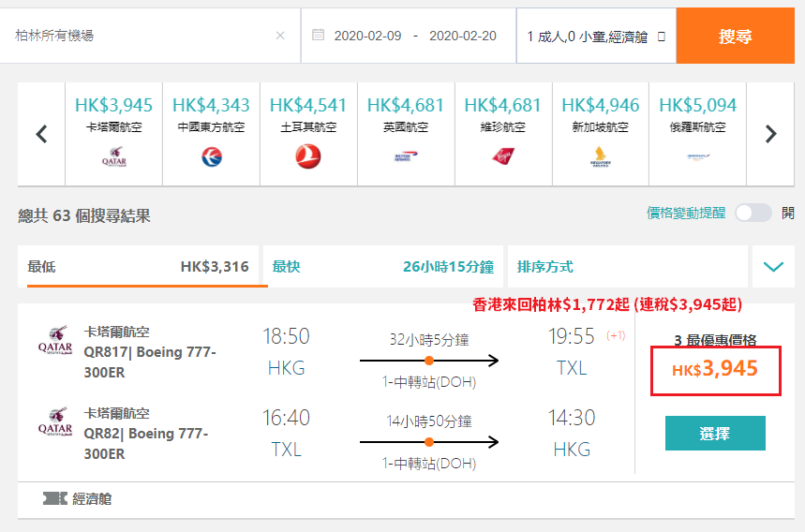Click the HK$3,945 result price
Screen dimensions: 805x532
[x=715, y=369]
